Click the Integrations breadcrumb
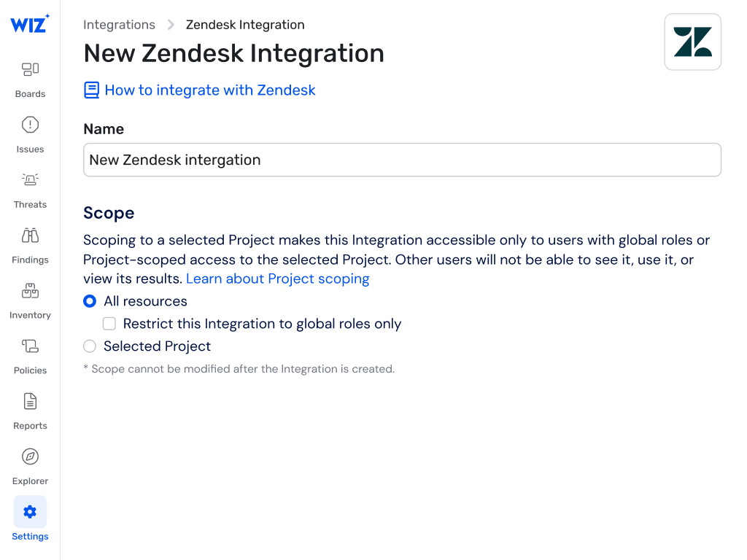The height and width of the screenshot is (560, 747). tap(119, 25)
